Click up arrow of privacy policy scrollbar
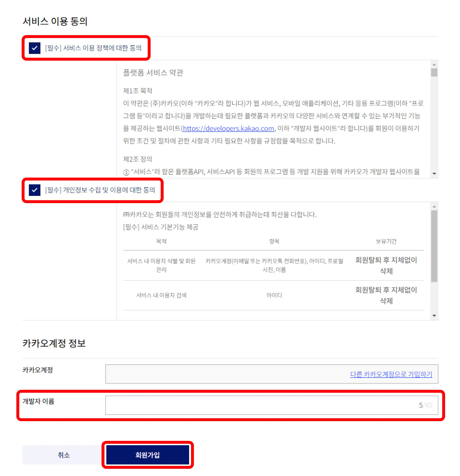Screen dimensions: 460x476 coord(434,206)
